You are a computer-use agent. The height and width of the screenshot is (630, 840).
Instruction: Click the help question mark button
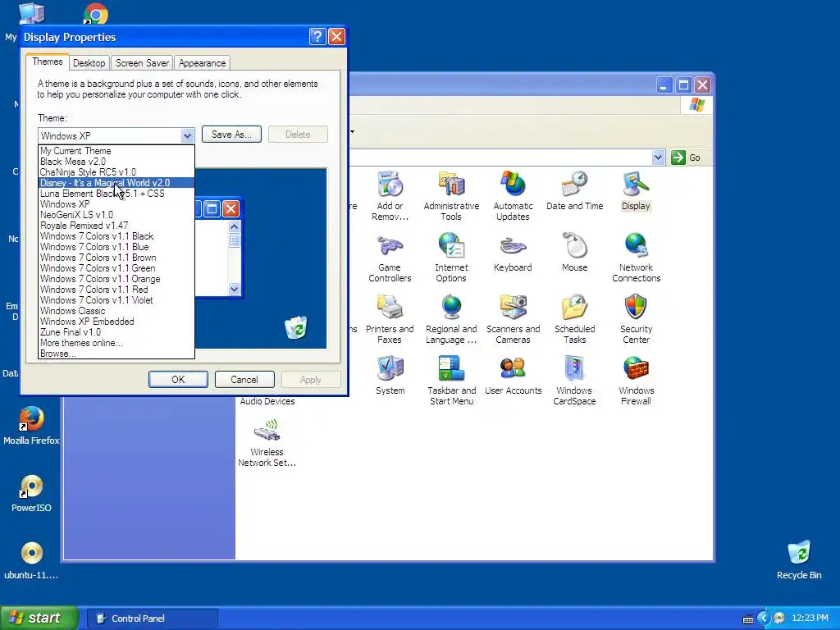pyautogui.click(x=317, y=36)
